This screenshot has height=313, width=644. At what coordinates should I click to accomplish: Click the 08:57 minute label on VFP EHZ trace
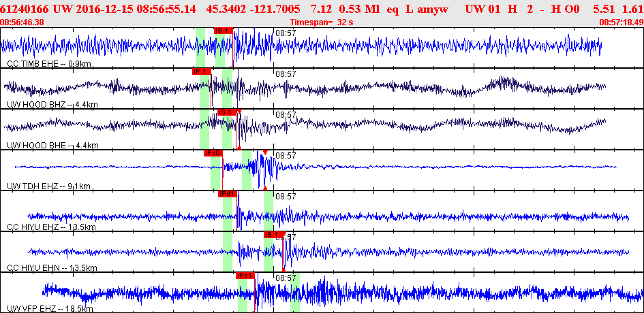point(286,278)
